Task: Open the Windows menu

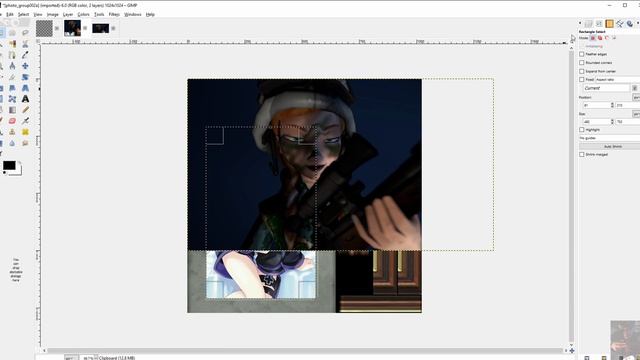Action: point(133,14)
